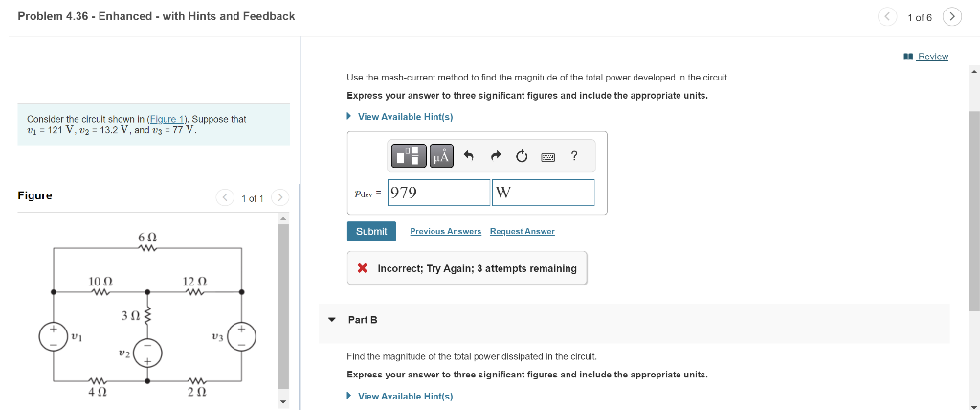
Task: Show keyboard shortcuts icon
Action: click(x=548, y=156)
